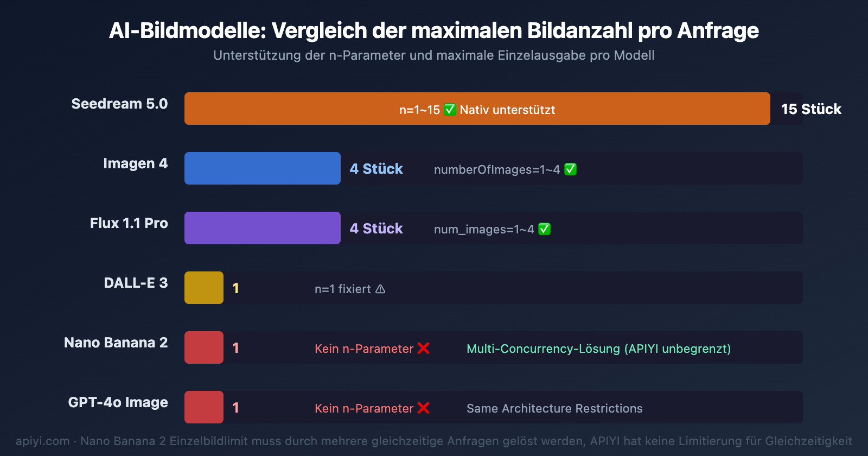Click the Seedream 5.0 model label
Screen dimensions: 868x456
point(119,104)
